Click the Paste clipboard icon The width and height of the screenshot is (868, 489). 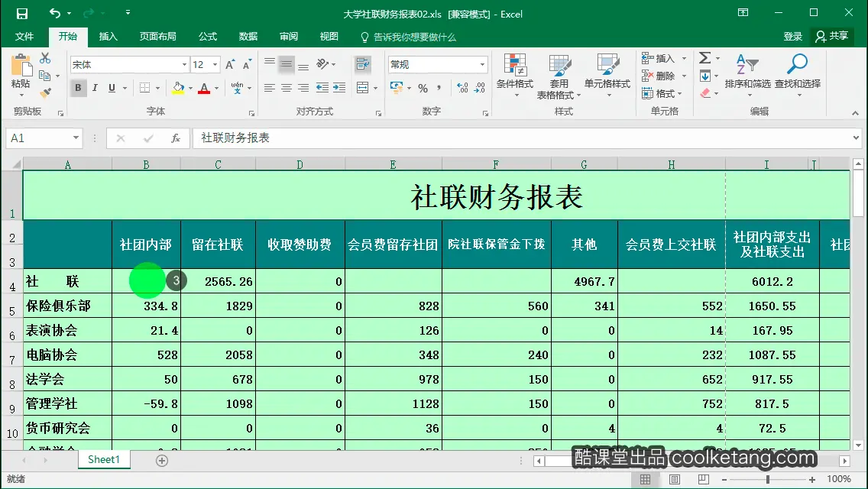tap(21, 66)
